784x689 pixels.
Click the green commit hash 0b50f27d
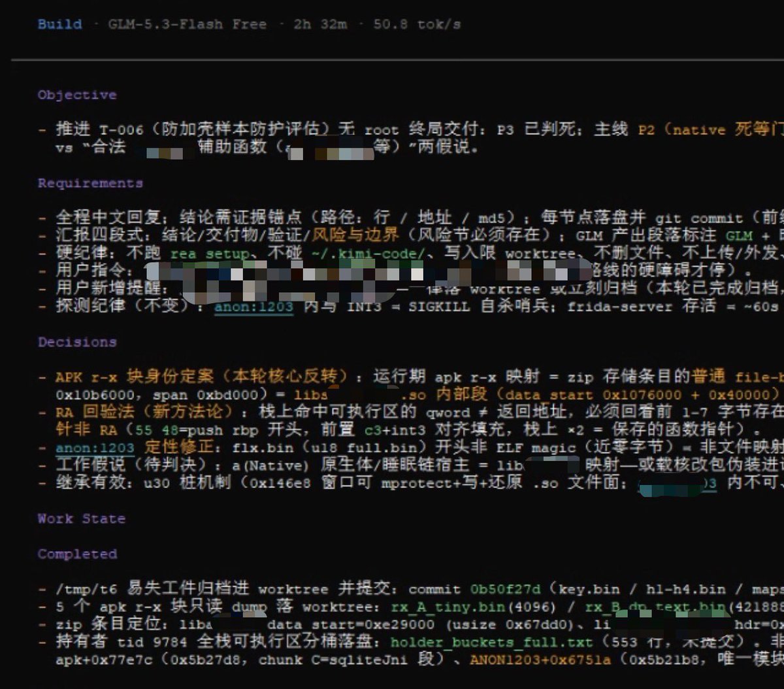tap(505, 589)
